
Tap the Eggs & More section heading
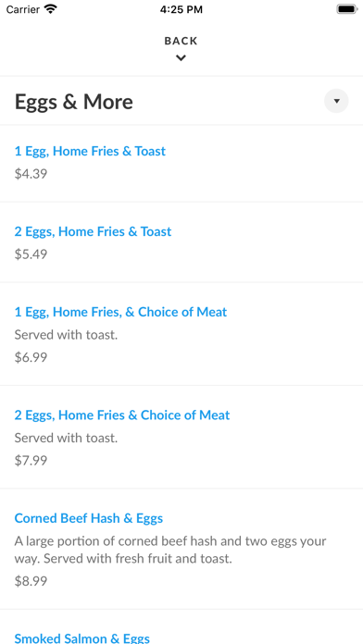74,102
